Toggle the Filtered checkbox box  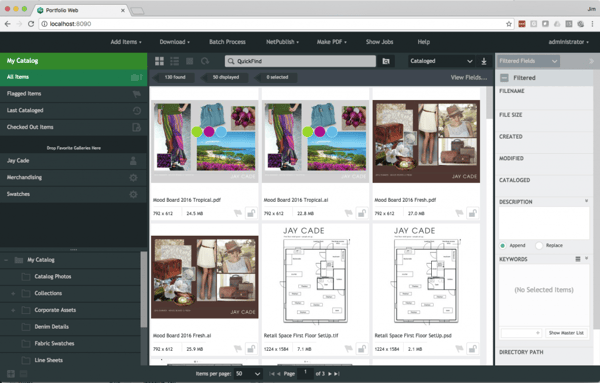point(504,78)
